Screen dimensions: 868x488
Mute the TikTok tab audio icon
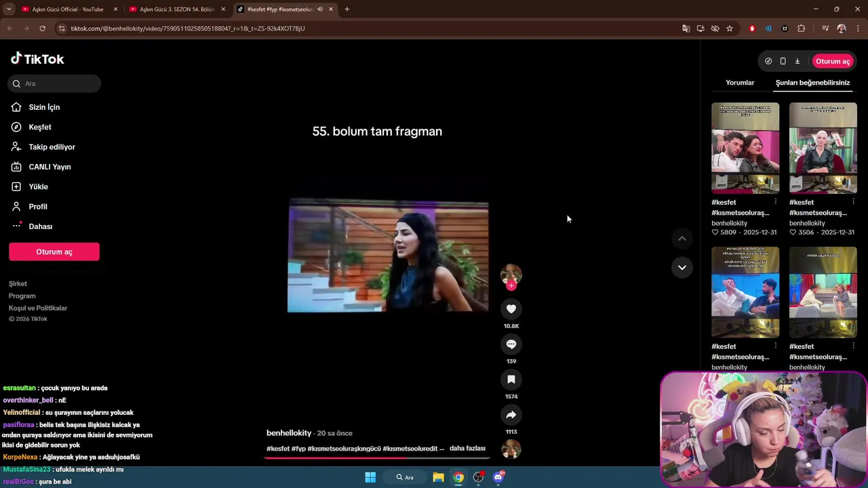319,9
